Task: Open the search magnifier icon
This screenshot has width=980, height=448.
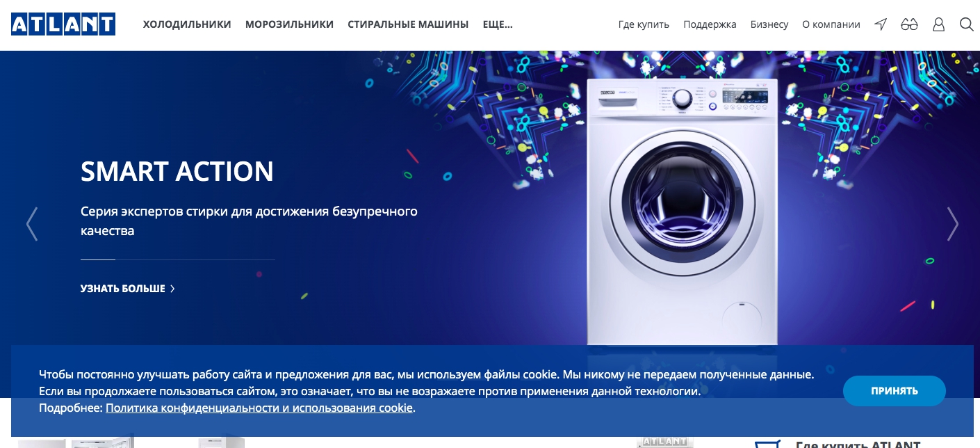Action: (x=966, y=24)
